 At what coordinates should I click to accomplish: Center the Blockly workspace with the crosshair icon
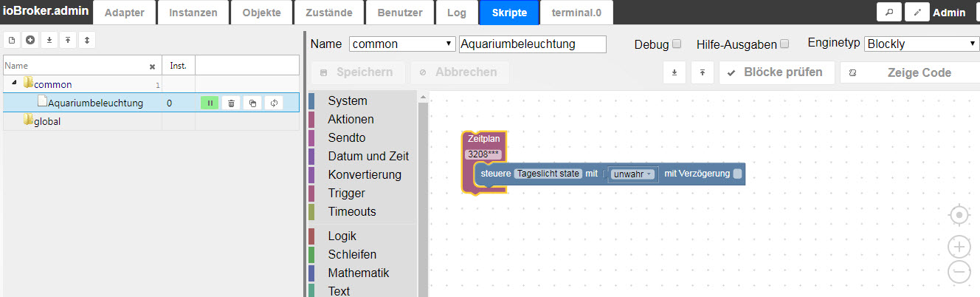(x=959, y=215)
